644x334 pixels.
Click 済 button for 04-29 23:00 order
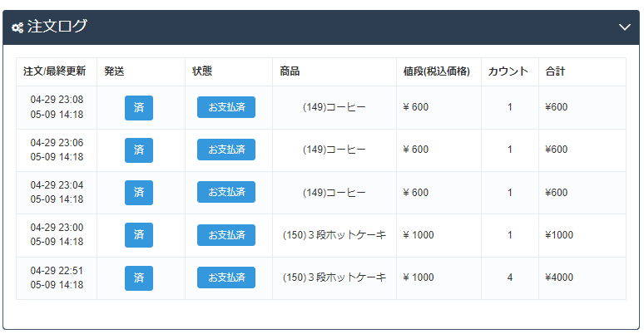point(139,235)
